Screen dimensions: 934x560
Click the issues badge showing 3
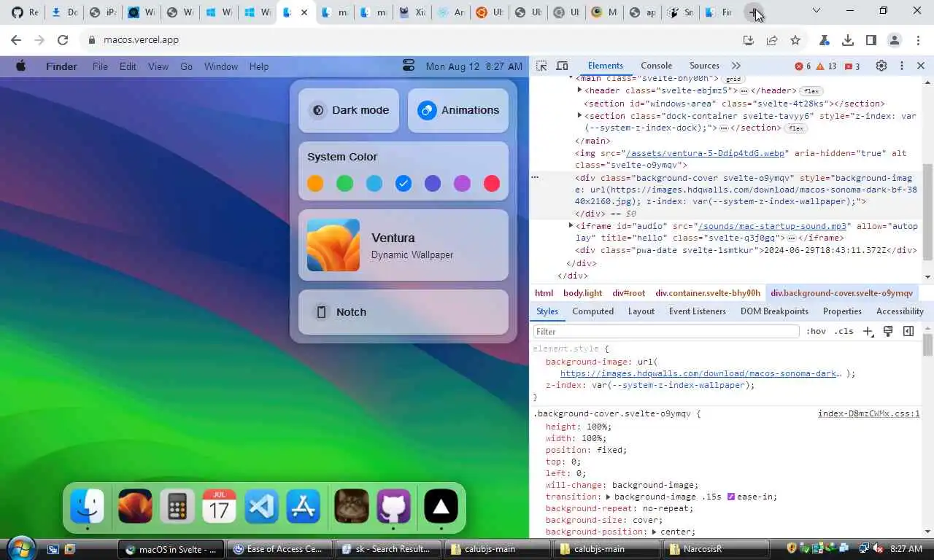coord(852,66)
